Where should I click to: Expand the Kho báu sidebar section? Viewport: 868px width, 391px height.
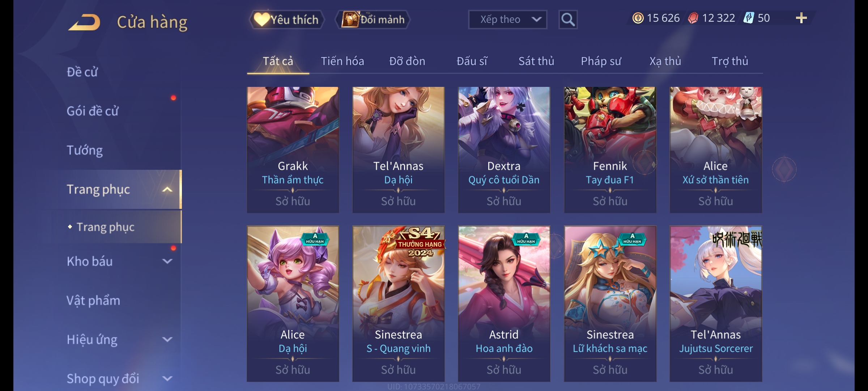167,261
